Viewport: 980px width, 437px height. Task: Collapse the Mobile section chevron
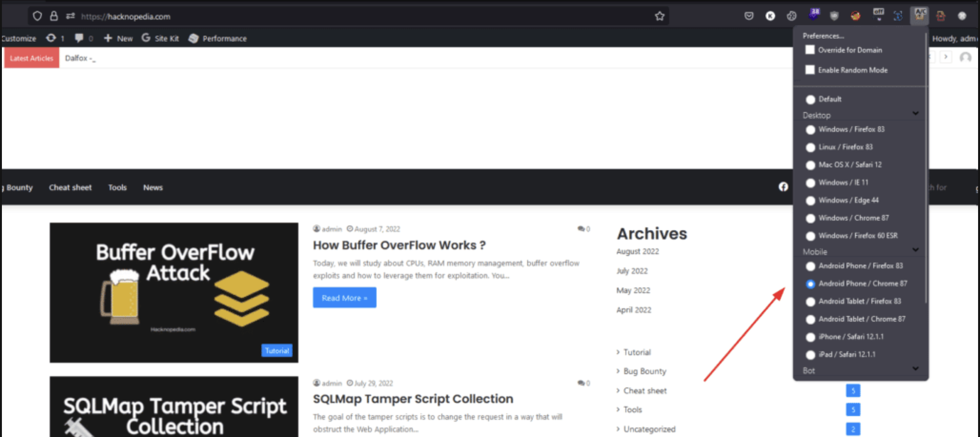pyautogui.click(x=915, y=250)
